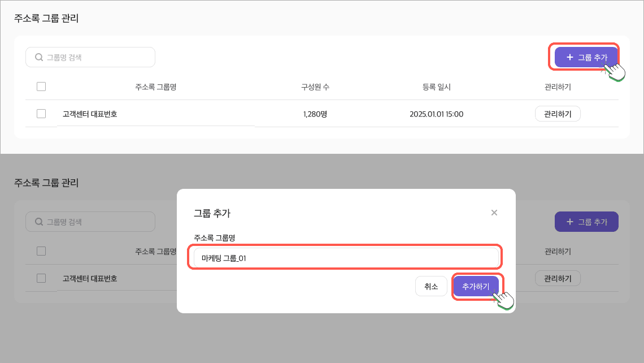The height and width of the screenshot is (363, 644).
Task: Select the 2025.01.01 15:00 date cell
Action: 436,114
